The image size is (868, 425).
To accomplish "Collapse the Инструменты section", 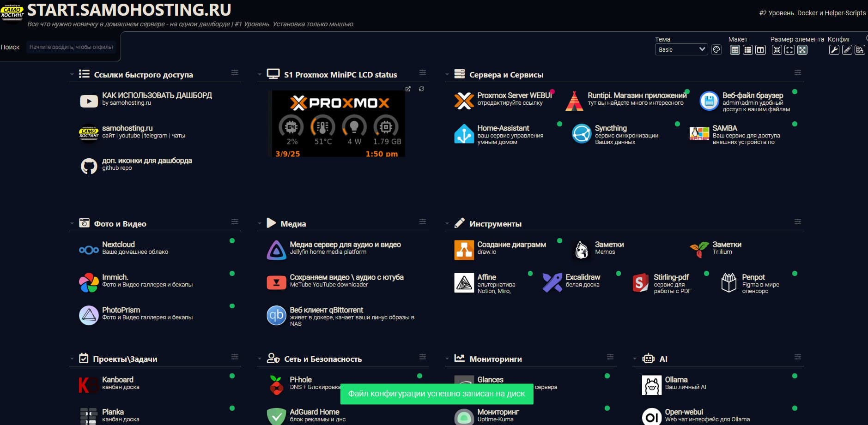I will coord(447,223).
